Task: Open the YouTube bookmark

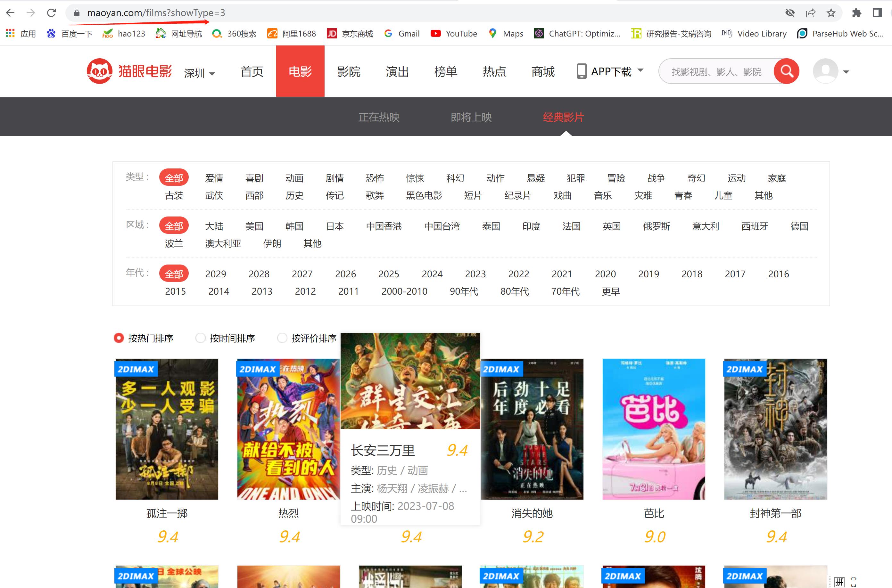Action: [454, 34]
